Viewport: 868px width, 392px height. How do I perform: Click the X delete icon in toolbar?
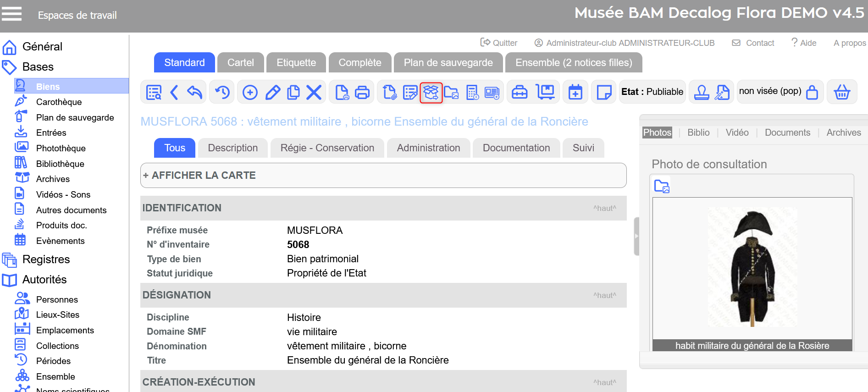tap(314, 93)
